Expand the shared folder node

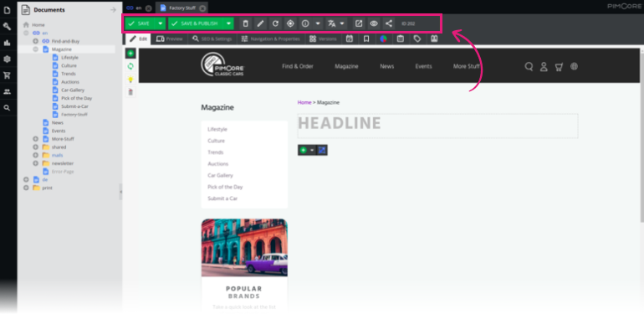[x=35, y=147]
